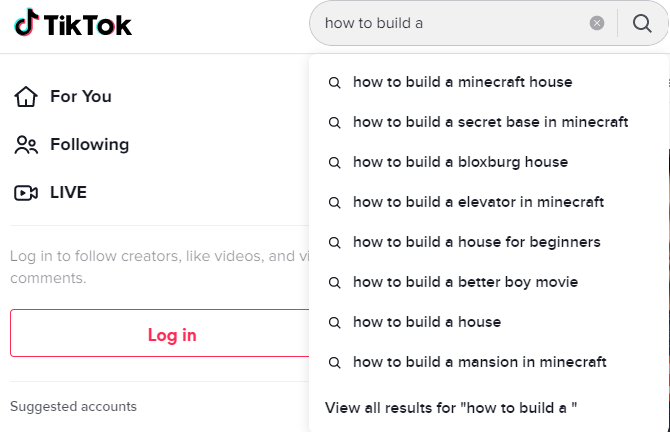
Task: Click the magnifier search button
Action: click(x=642, y=23)
